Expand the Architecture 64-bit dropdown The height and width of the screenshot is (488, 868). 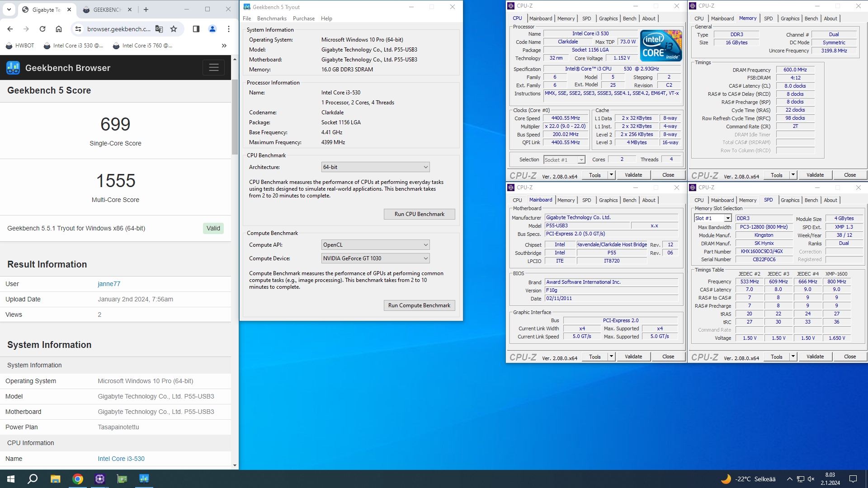coord(375,167)
